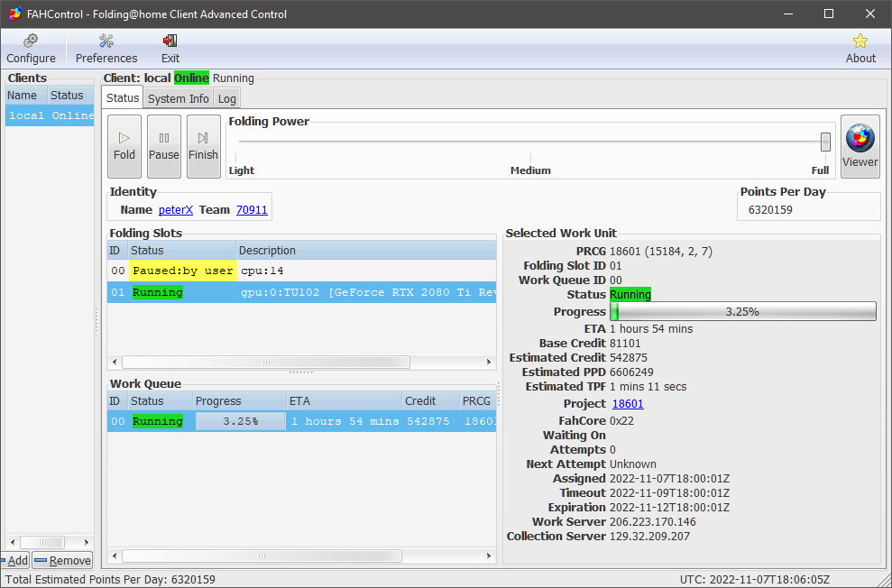
Task: Select the paused cpu:14 folding slot
Action: tap(301, 271)
